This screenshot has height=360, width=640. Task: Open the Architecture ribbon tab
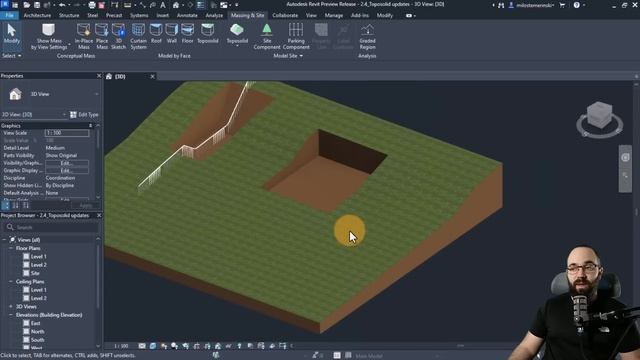(37, 15)
